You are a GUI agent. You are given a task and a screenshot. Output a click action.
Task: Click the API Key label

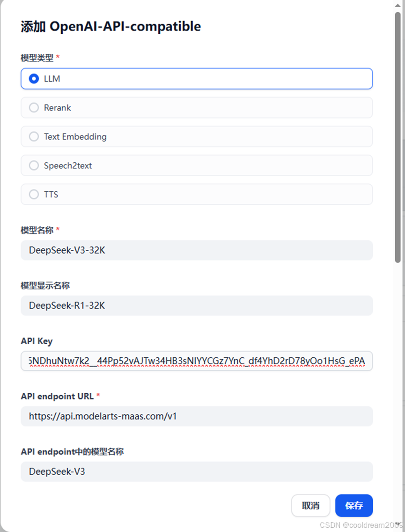tap(37, 341)
